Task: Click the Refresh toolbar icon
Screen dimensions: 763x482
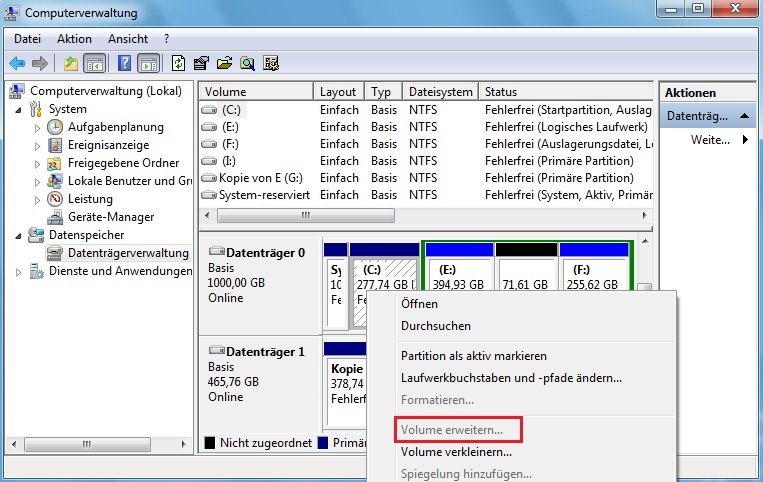Action: click(x=178, y=63)
